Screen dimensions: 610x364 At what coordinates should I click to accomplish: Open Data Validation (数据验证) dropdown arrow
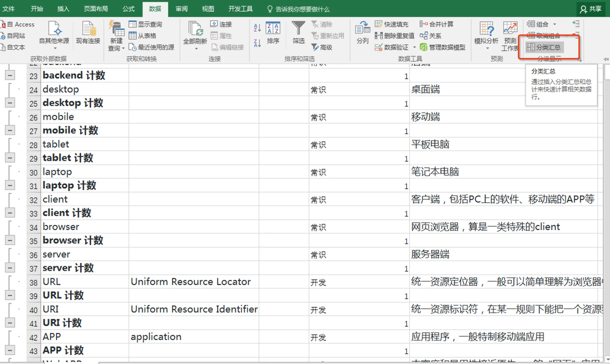pyautogui.click(x=414, y=47)
